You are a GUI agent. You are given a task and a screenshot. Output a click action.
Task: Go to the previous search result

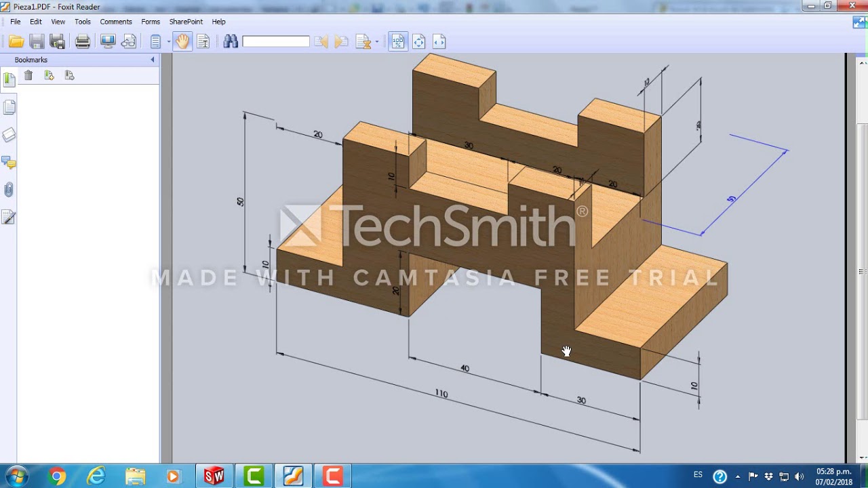pyautogui.click(x=321, y=42)
